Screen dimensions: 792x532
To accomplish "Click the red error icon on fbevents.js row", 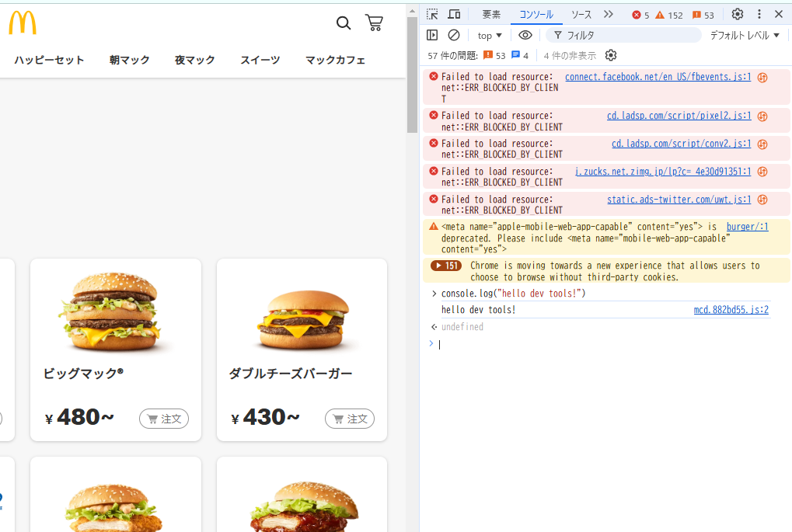I will (434, 76).
